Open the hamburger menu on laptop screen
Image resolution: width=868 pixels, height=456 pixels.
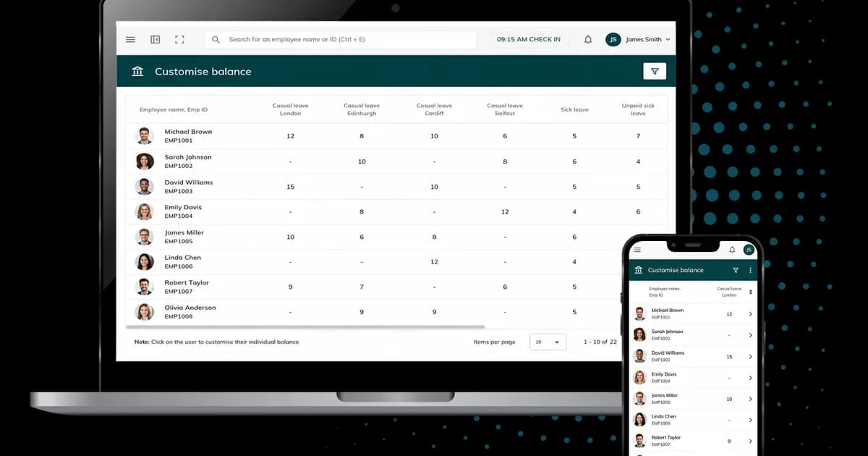pos(130,40)
